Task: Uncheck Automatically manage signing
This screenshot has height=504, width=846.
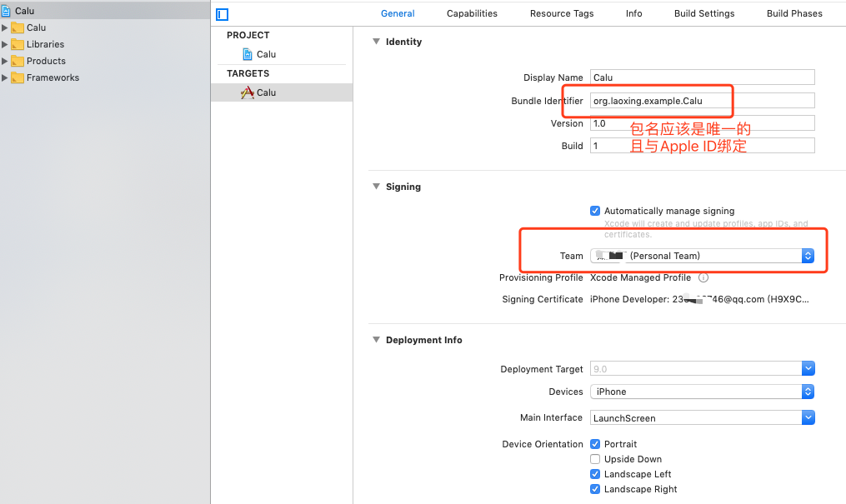Action: 595,211
